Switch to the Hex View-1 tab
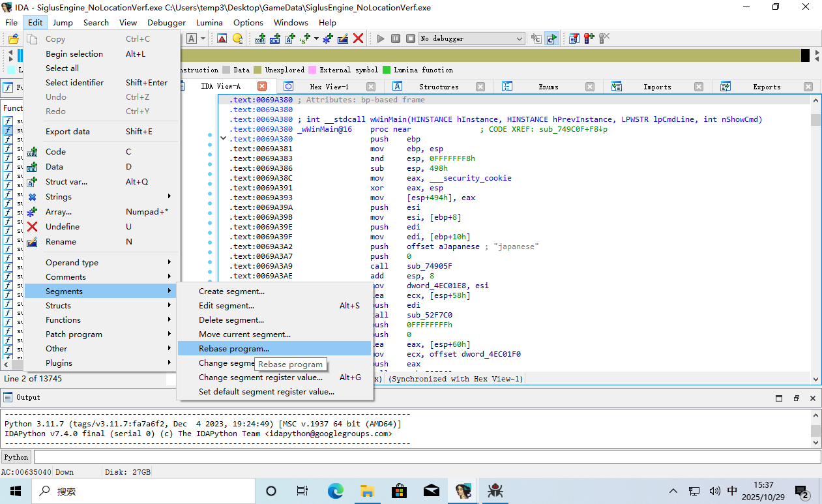The height and width of the screenshot is (504, 822). (329, 87)
